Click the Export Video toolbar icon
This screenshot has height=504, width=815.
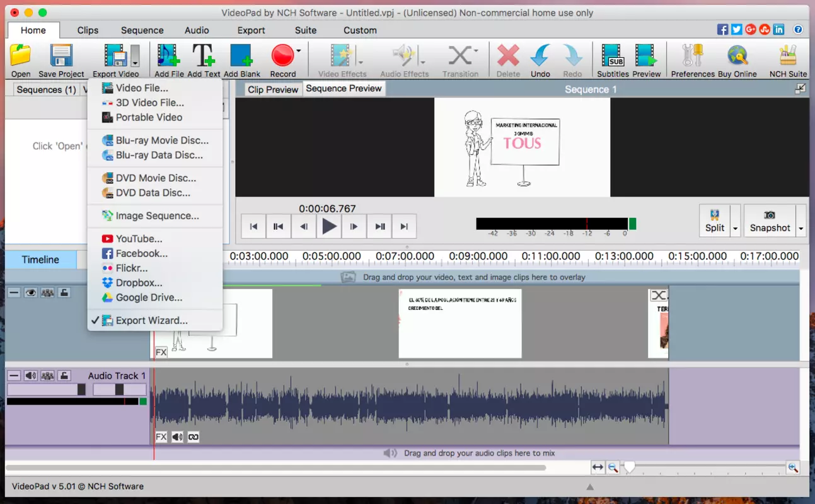[x=116, y=56]
